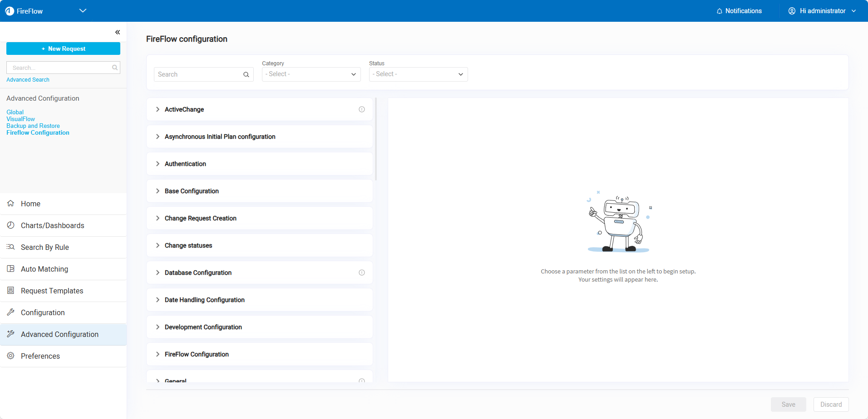The width and height of the screenshot is (868, 419).
Task: Click the info icon on Database Configuration row
Action: (x=362, y=273)
